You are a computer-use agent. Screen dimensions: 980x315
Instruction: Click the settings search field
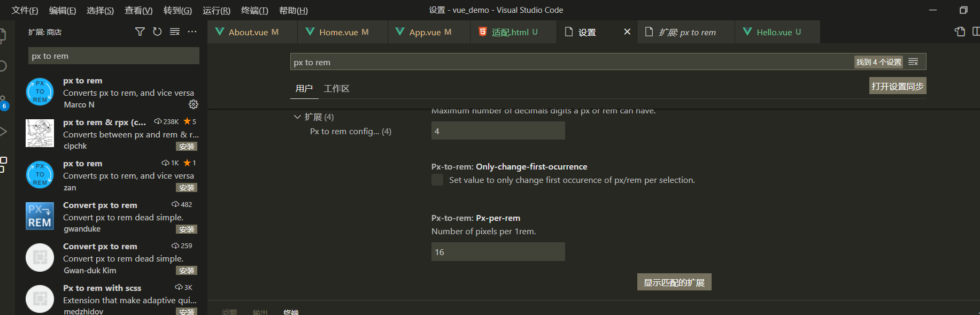pyautogui.click(x=572, y=62)
